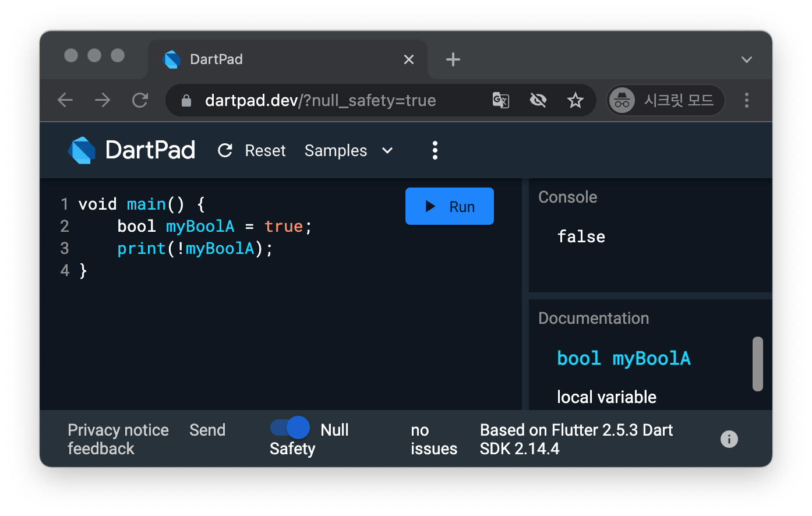This screenshot has height=516, width=812.
Task: Click on code line 2 'myBoolA'
Action: pos(200,226)
